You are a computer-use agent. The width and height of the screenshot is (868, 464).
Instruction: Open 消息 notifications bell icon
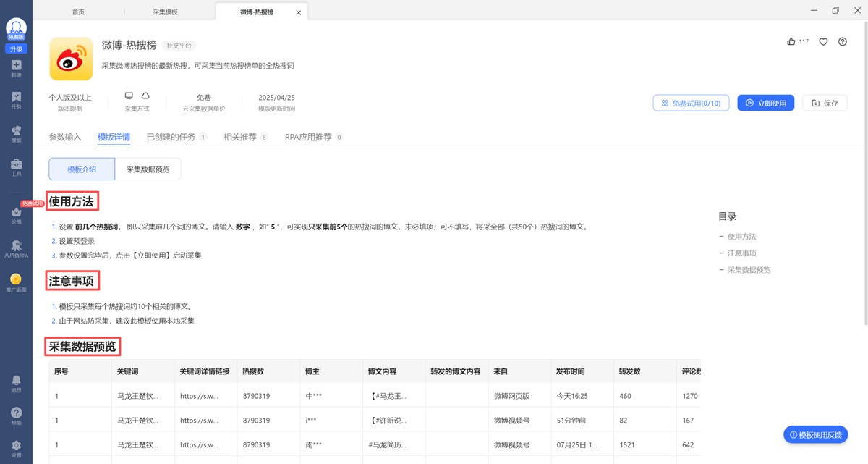click(x=16, y=383)
